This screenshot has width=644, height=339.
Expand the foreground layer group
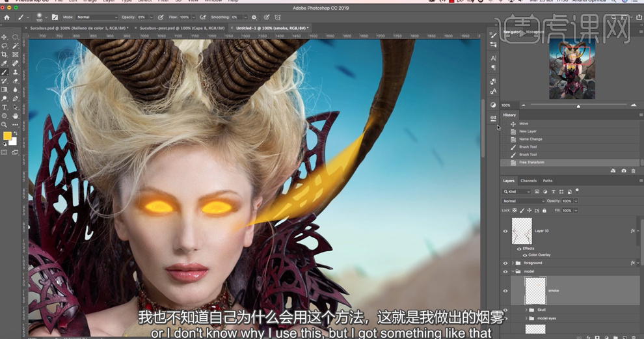tap(513, 263)
